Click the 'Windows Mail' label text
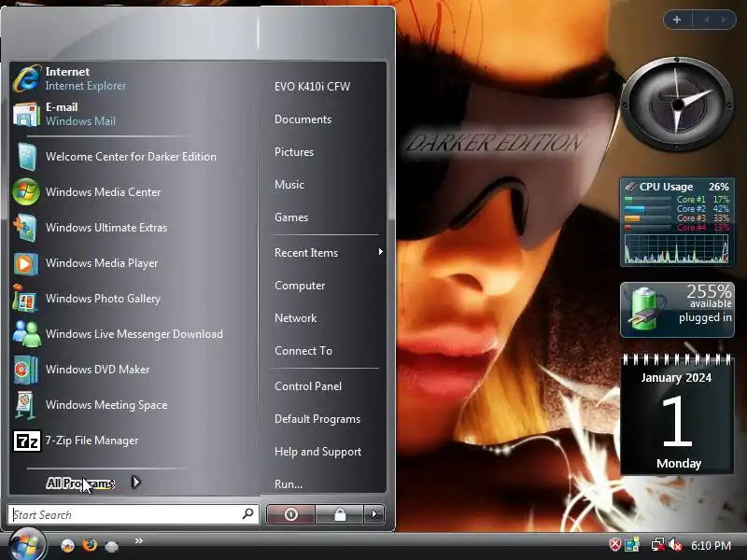Viewport: 747px width, 560px height. (80, 121)
